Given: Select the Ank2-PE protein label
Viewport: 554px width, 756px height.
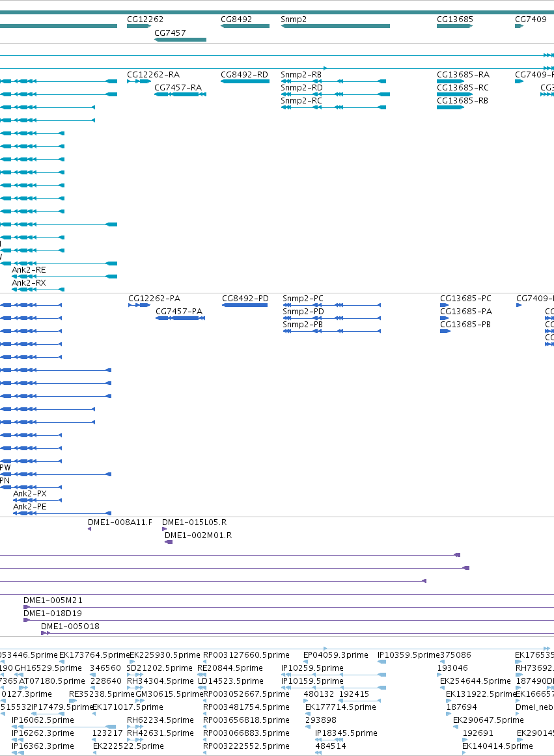Looking at the screenshot, I should coord(30,507).
